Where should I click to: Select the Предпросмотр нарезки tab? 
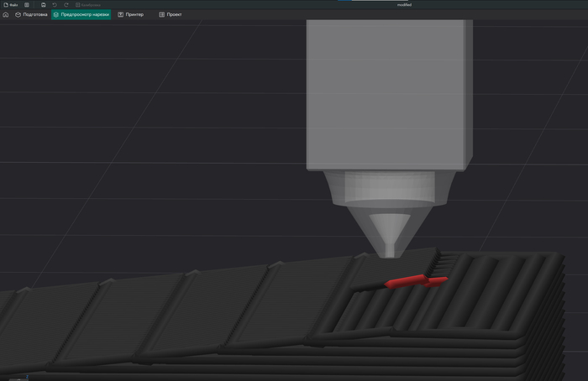(x=81, y=14)
